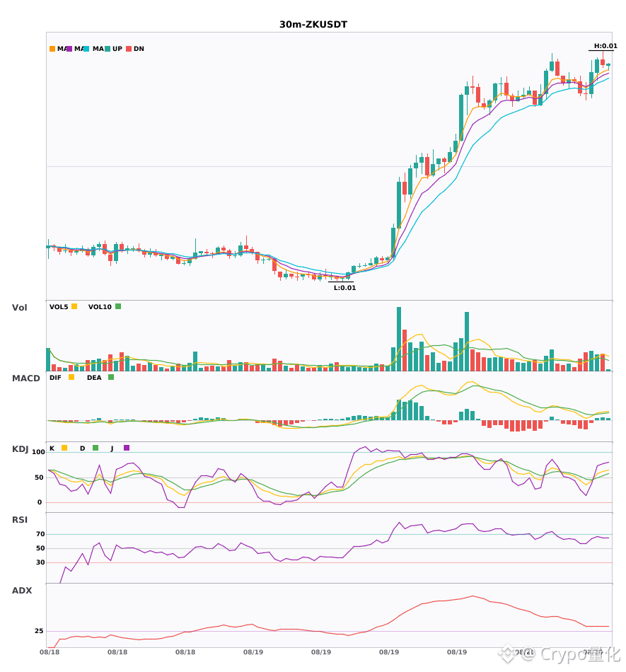Click the Vol panel label
Image resolution: width=626 pixels, height=672 pixels.
coord(19,307)
